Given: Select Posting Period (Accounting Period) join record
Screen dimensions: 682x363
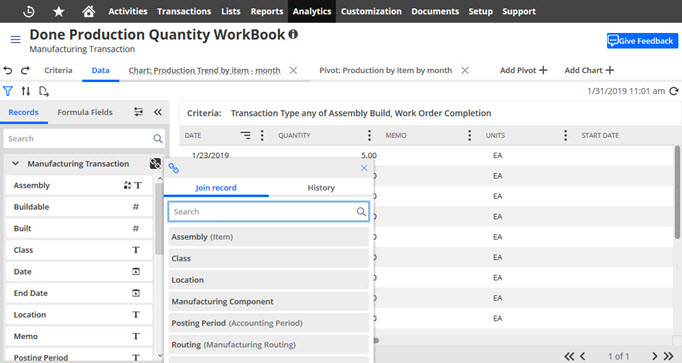Looking at the screenshot, I should point(268,323).
